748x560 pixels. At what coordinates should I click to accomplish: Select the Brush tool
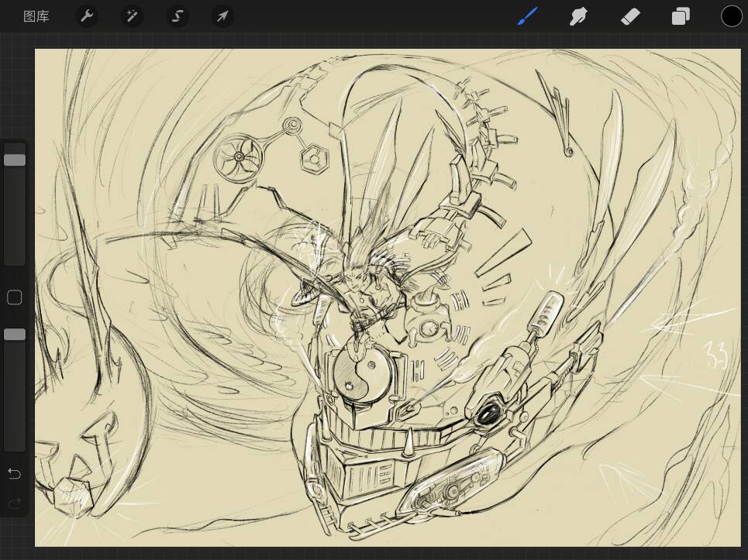(528, 17)
